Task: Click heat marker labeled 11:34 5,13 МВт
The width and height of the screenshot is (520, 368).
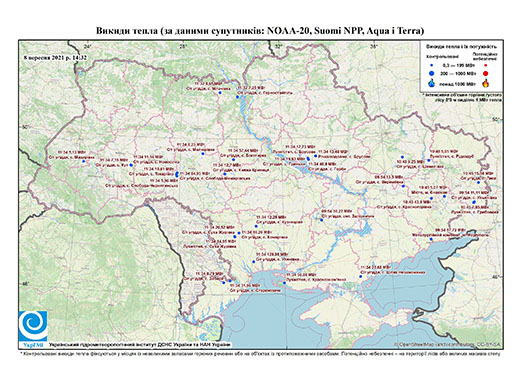Action: (x=84, y=161)
